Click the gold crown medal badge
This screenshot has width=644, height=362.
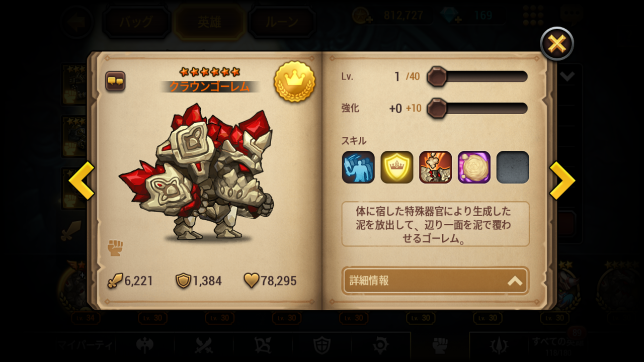pos(295,81)
